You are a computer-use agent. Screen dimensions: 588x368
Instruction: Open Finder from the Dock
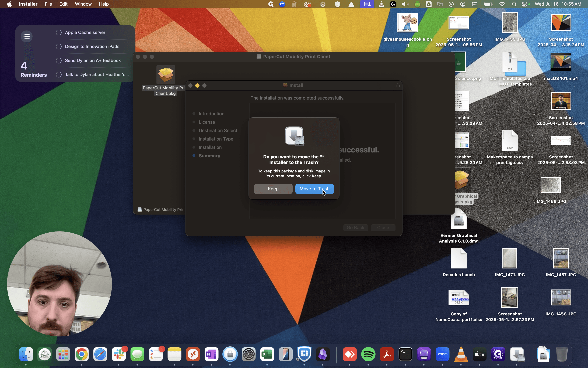pyautogui.click(x=26, y=354)
